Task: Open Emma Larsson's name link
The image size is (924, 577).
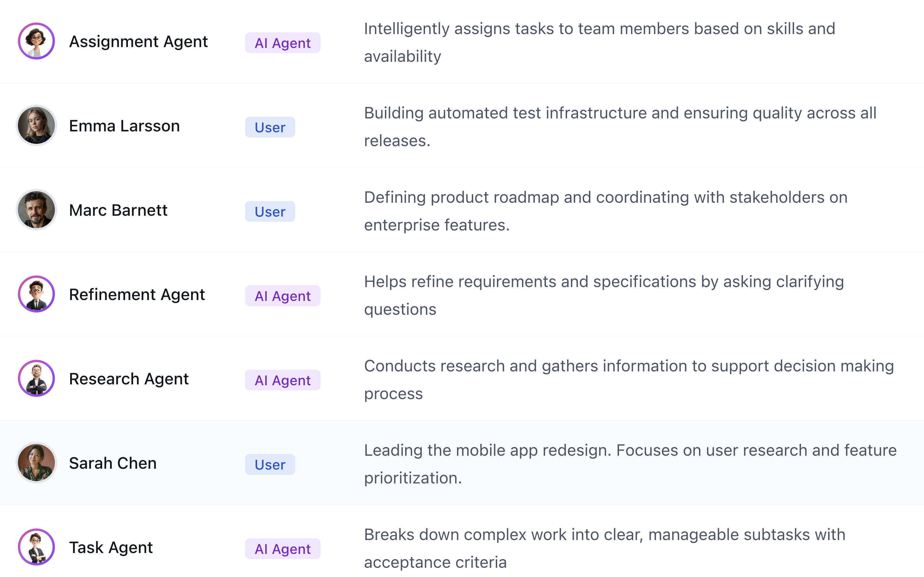Action: click(124, 126)
